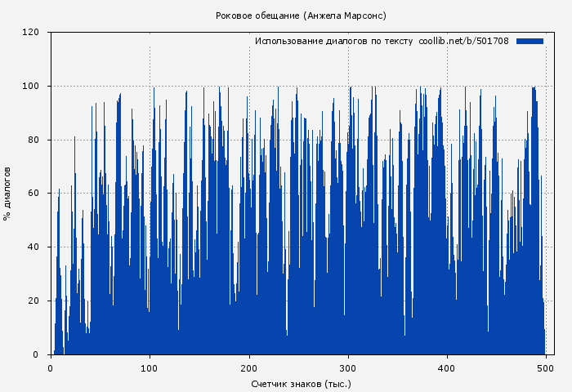Click the 500 label on x-axis

click(546, 368)
